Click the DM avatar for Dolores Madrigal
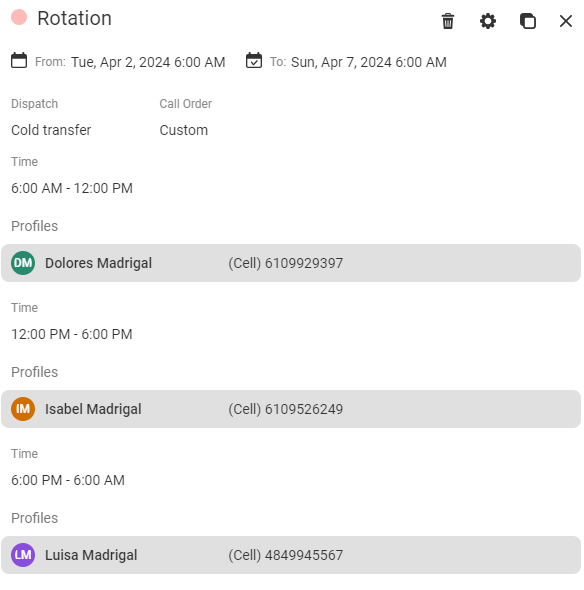The image size is (584, 590). [23, 263]
